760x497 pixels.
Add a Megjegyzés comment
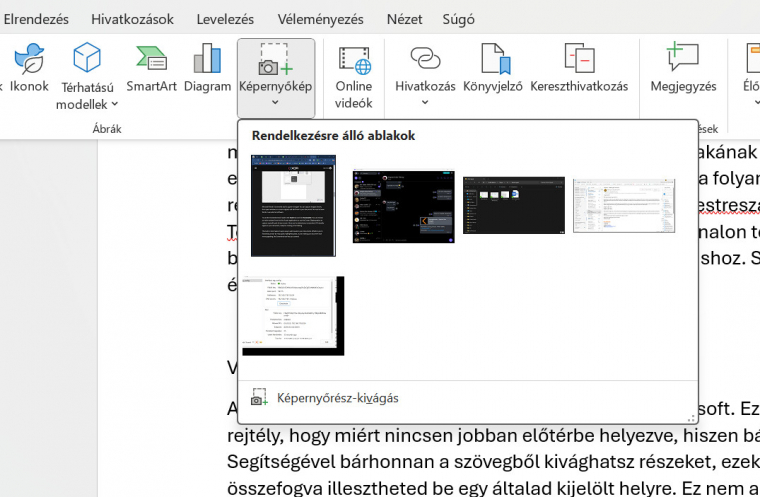683,68
